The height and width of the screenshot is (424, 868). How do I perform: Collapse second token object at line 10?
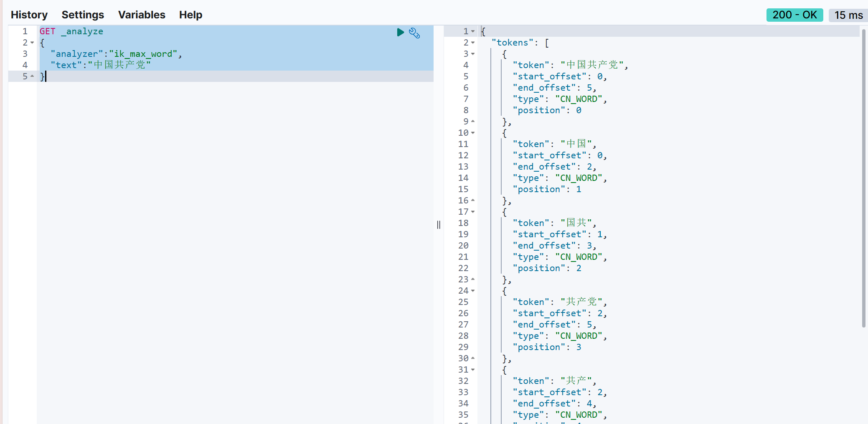tap(473, 133)
